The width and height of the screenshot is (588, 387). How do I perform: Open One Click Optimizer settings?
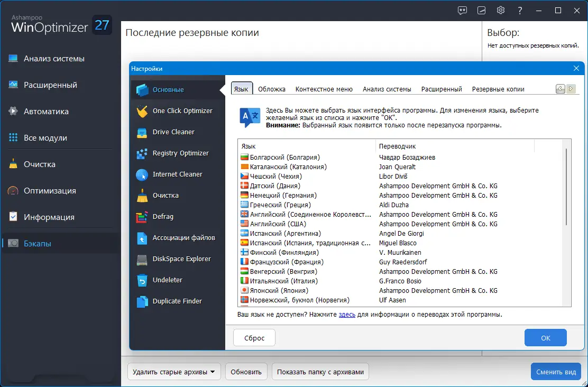pyautogui.click(x=177, y=111)
